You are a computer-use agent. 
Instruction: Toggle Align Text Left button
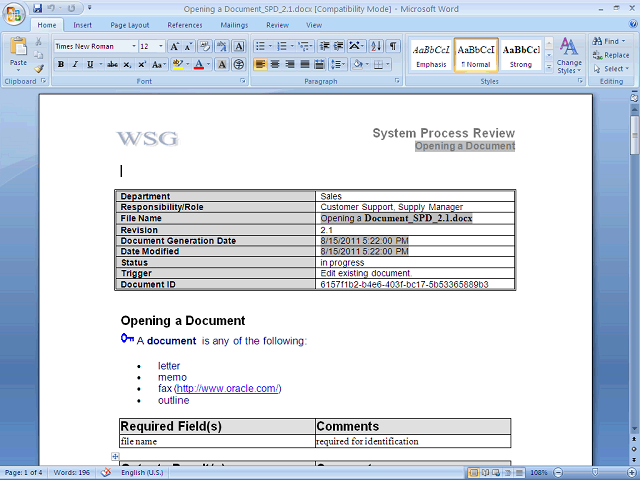(260, 64)
